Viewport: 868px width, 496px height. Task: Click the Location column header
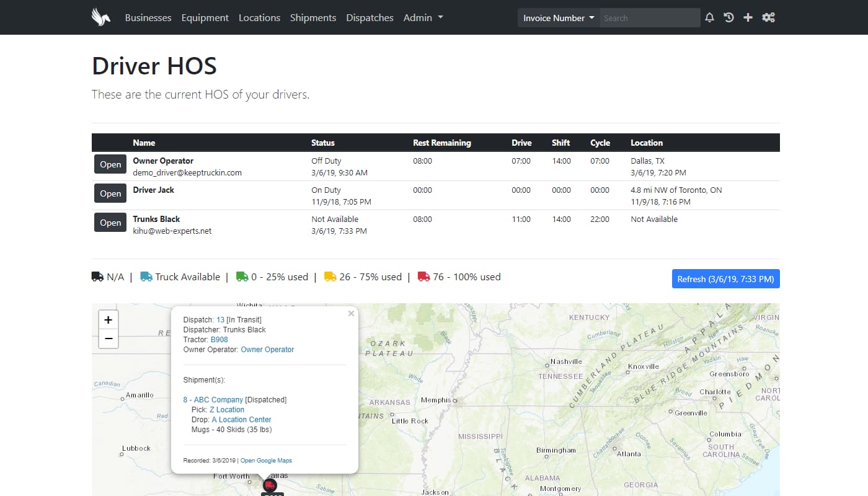coord(647,143)
